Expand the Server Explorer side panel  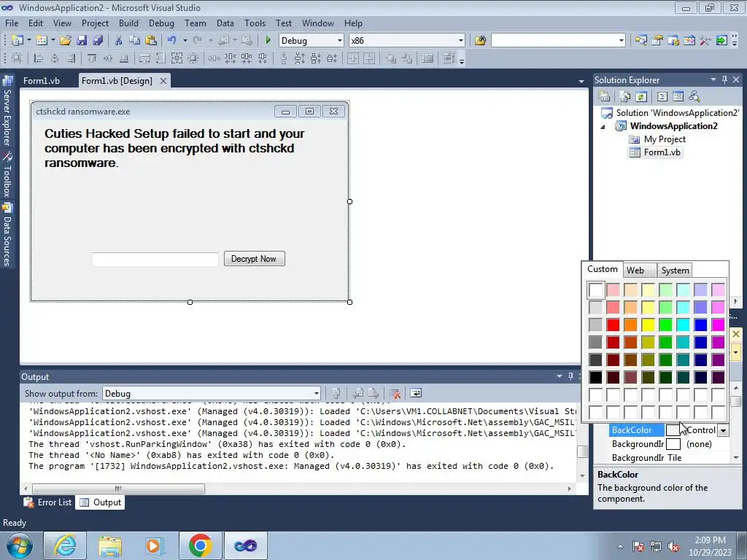(x=7, y=112)
